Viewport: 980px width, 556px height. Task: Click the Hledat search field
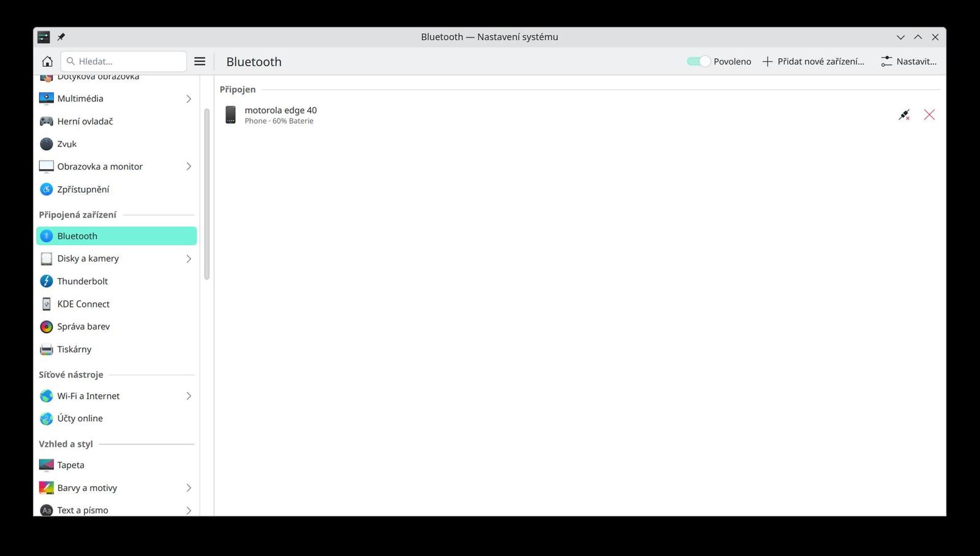[124, 61]
